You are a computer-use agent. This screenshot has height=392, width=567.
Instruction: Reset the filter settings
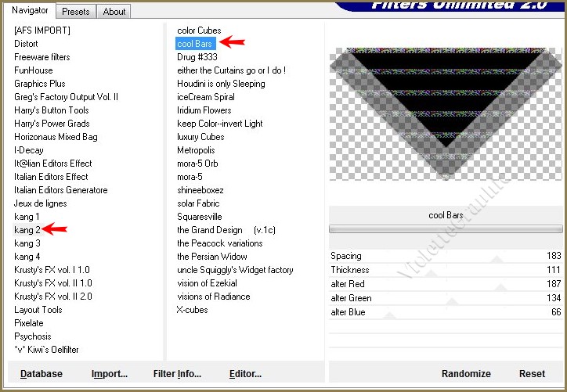[532, 374]
